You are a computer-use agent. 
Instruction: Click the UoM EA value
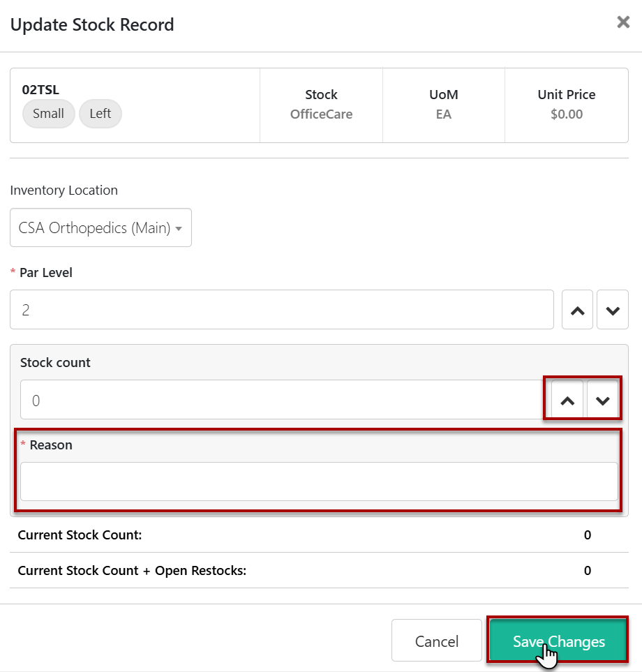point(444,114)
